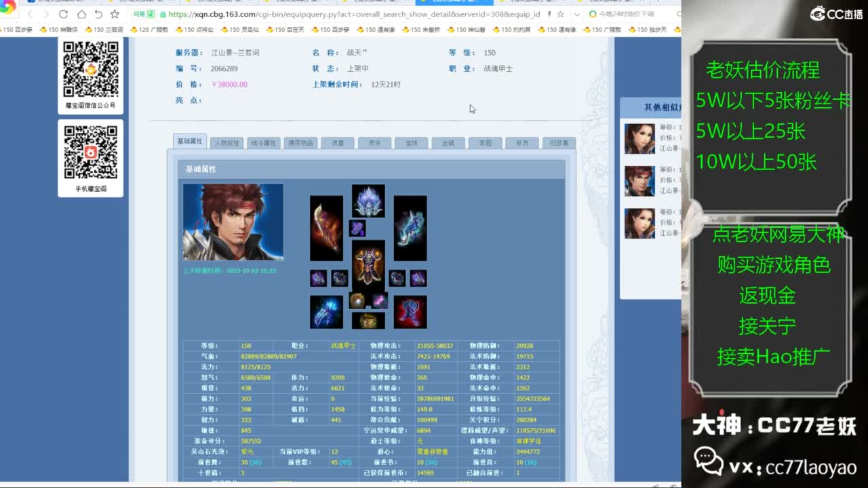This screenshot has height=488, width=868.
Task: Click the outer-left purple accessory icon
Action: point(318,278)
